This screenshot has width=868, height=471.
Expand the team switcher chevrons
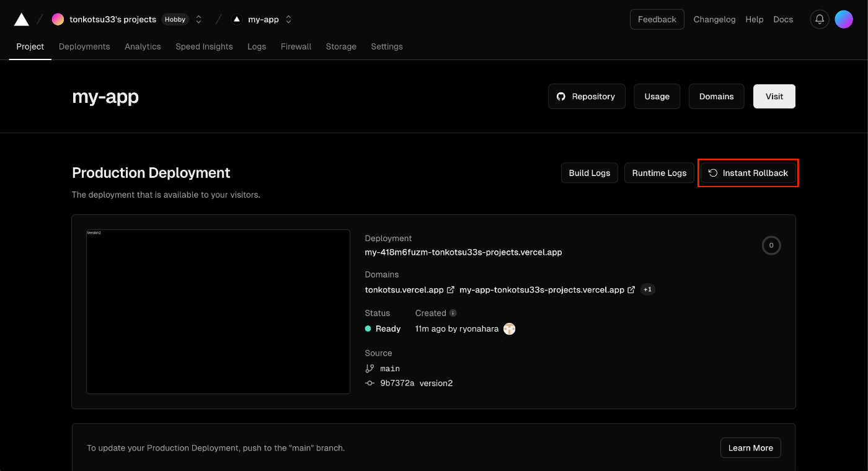[x=198, y=19]
